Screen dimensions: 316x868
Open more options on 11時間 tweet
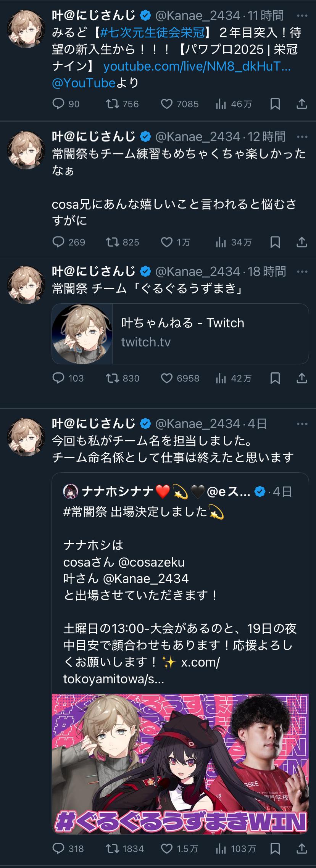[301, 16]
